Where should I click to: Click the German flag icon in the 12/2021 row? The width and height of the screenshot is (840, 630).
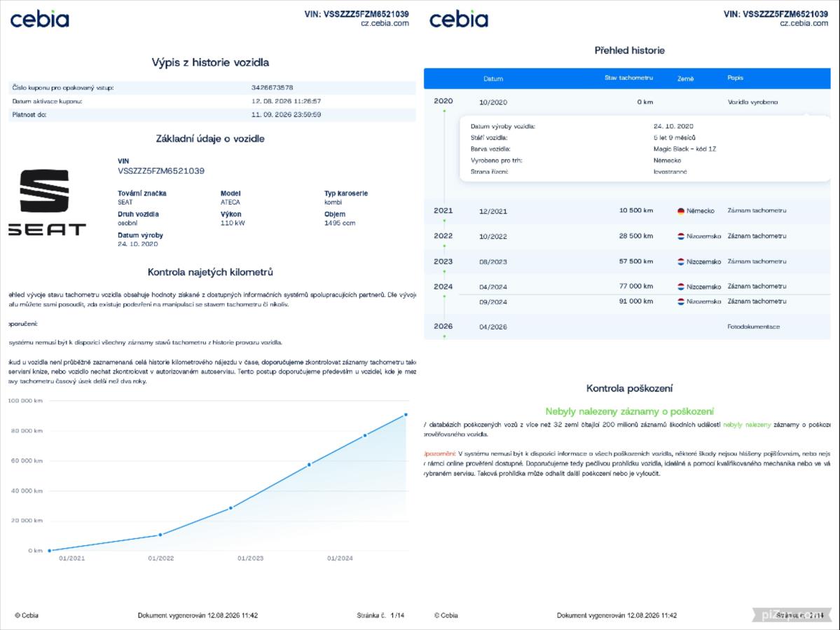tap(681, 211)
